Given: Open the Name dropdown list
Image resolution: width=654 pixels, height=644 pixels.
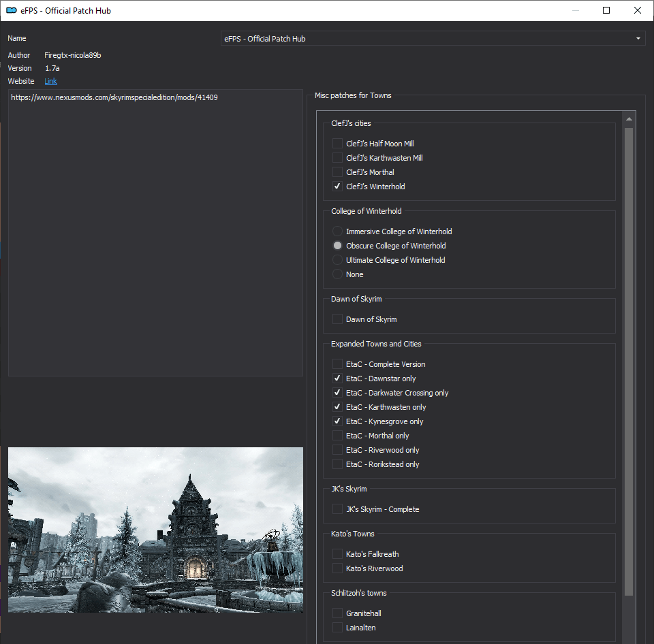Looking at the screenshot, I should coord(433,38).
